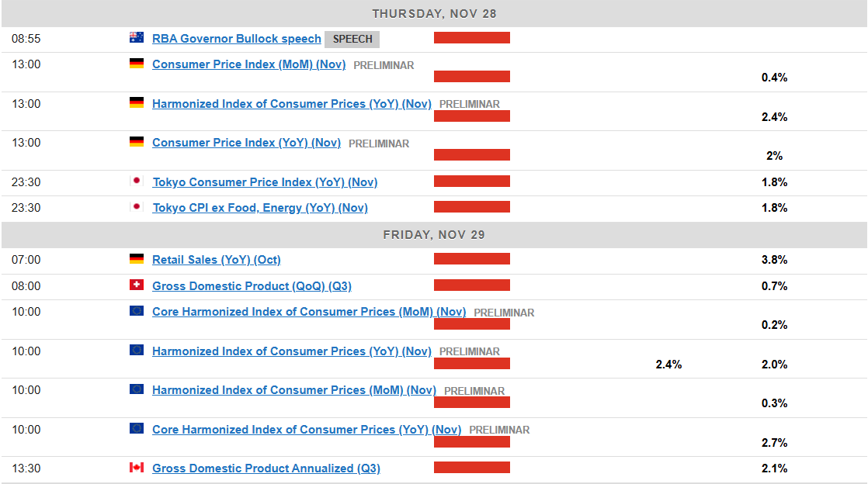Open Gross Domestic Product Annualized (Q3) link
This screenshot has width=868, height=484.
coord(266,468)
